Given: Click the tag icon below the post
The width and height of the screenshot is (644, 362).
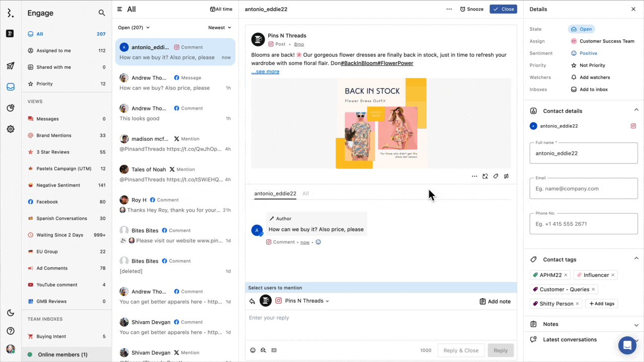Looking at the screenshot, I should tap(496, 176).
